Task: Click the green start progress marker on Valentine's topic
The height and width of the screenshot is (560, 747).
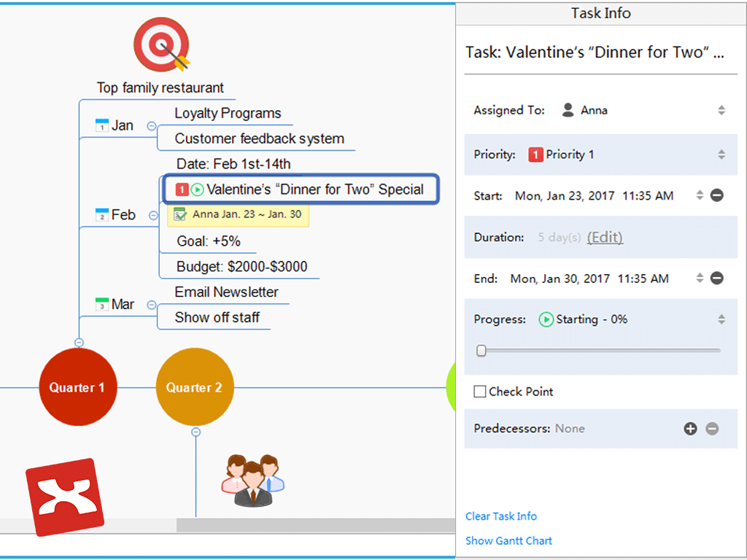Action: click(197, 190)
